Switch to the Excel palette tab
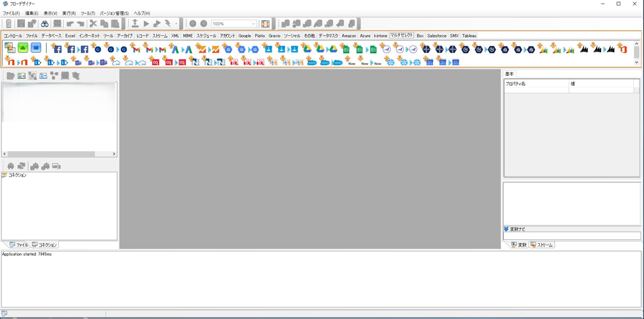This screenshot has height=319, width=644. (70, 36)
